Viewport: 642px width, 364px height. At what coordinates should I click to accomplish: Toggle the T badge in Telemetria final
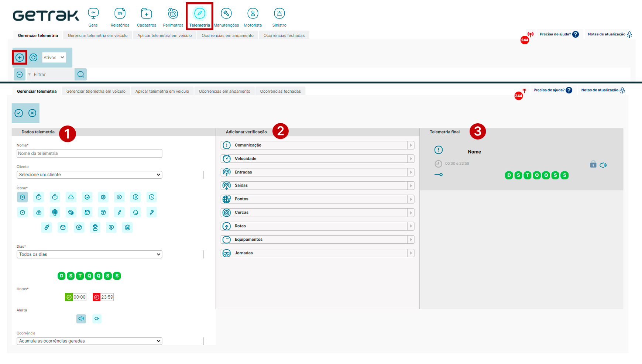pyautogui.click(x=528, y=175)
